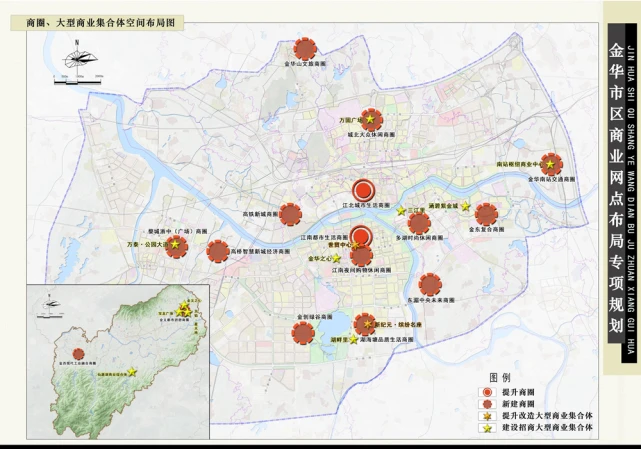
Task: Click the 金华山文旅商圈 circle marker
Action: pyautogui.click(x=306, y=48)
